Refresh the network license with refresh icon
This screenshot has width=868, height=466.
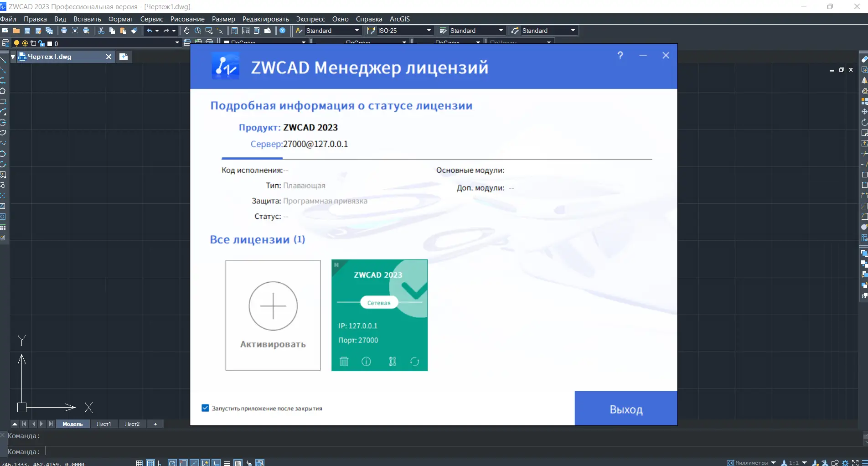414,362
